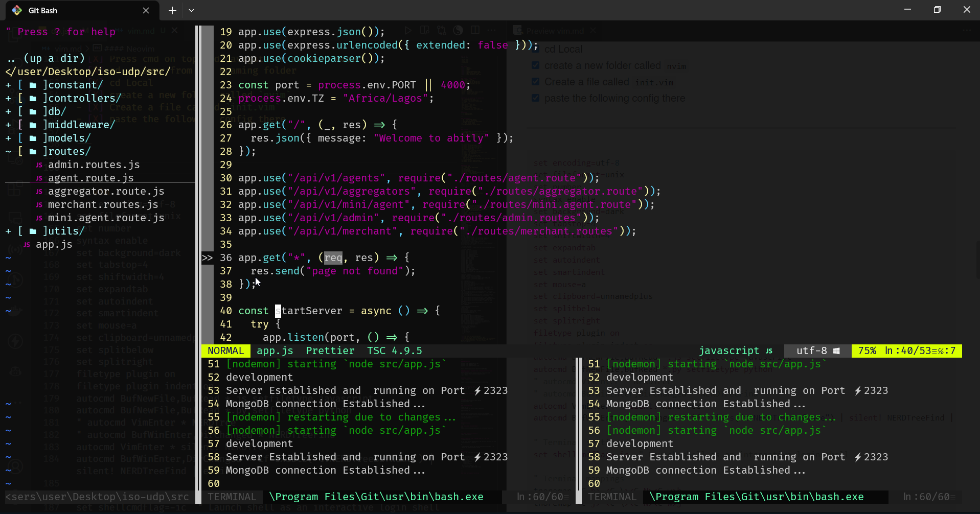Click JS icon beside aggregator.route.js
980x514 pixels.
tap(39, 192)
